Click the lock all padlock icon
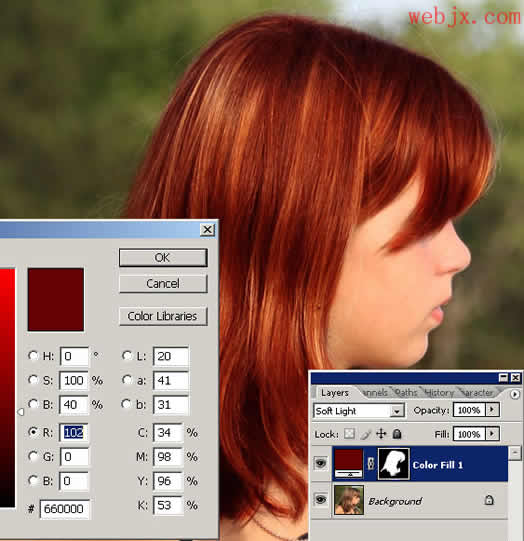524x541 pixels. pyautogui.click(x=397, y=434)
